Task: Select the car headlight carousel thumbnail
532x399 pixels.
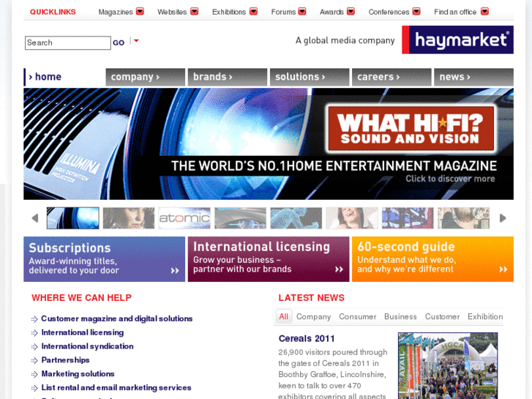Action: [240, 218]
